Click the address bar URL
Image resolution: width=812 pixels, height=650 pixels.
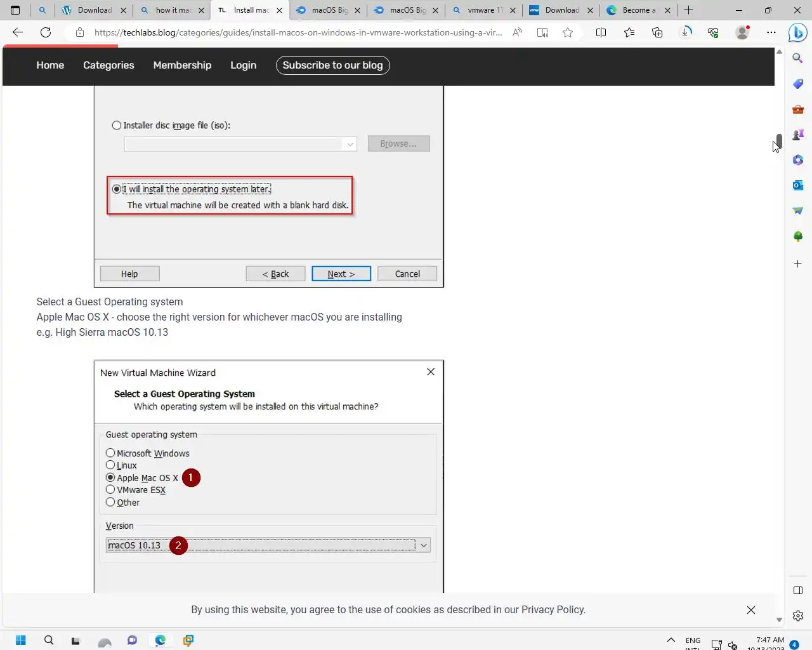click(298, 32)
